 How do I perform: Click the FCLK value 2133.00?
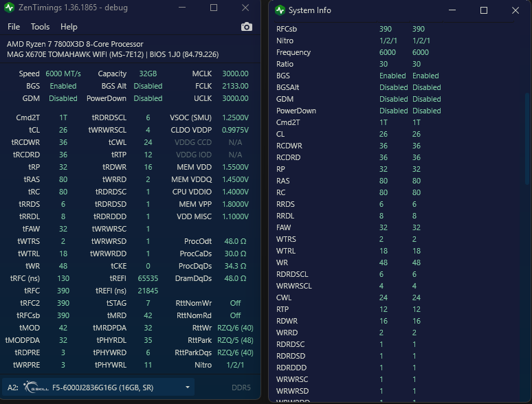[235, 86]
